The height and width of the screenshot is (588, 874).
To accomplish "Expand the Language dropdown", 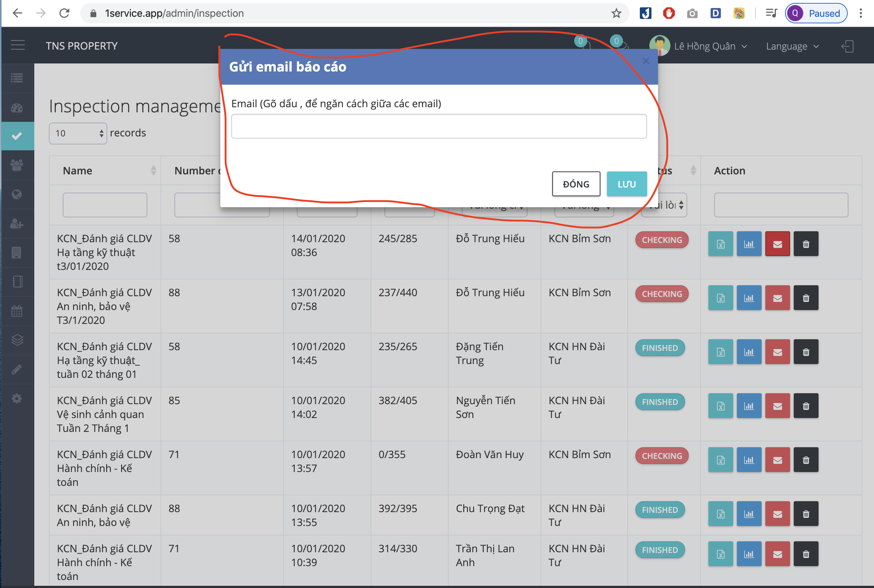I will [792, 46].
